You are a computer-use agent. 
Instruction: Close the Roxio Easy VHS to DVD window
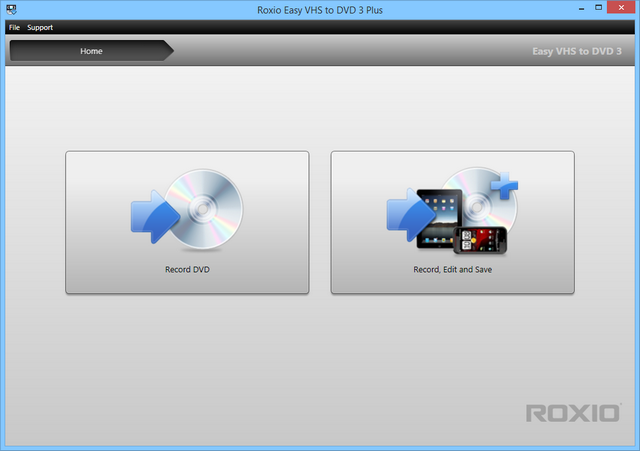[621, 7]
